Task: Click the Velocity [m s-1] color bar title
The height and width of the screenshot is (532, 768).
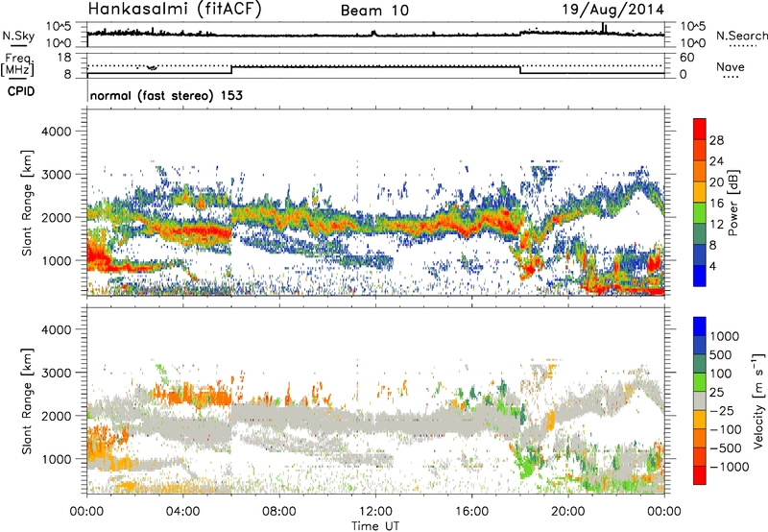Action: point(758,400)
